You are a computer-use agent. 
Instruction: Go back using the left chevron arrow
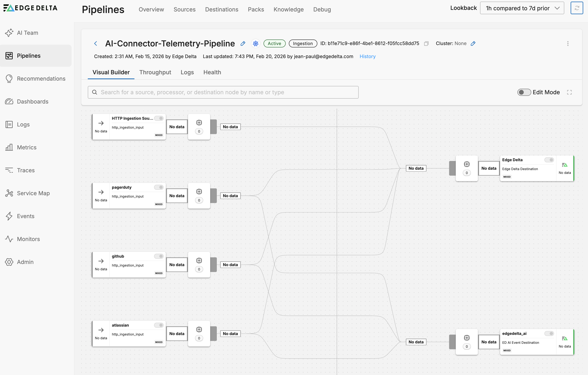coord(96,43)
